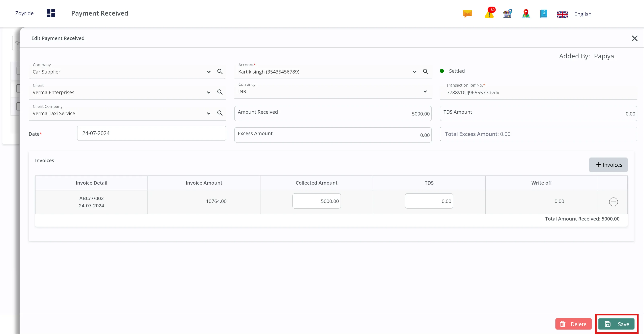Select invoice detail ABC/7/002
The height and width of the screenshot is (334, 644).
92,202
